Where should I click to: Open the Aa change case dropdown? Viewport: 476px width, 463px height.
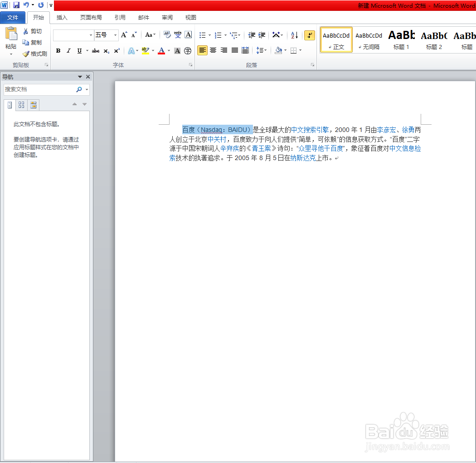[x=150, y=35]
